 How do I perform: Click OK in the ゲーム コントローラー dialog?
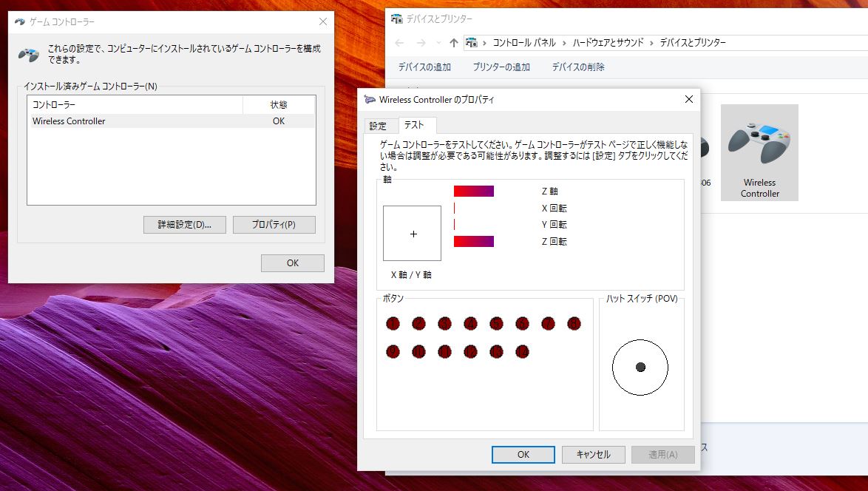click(x=293, y=263)
